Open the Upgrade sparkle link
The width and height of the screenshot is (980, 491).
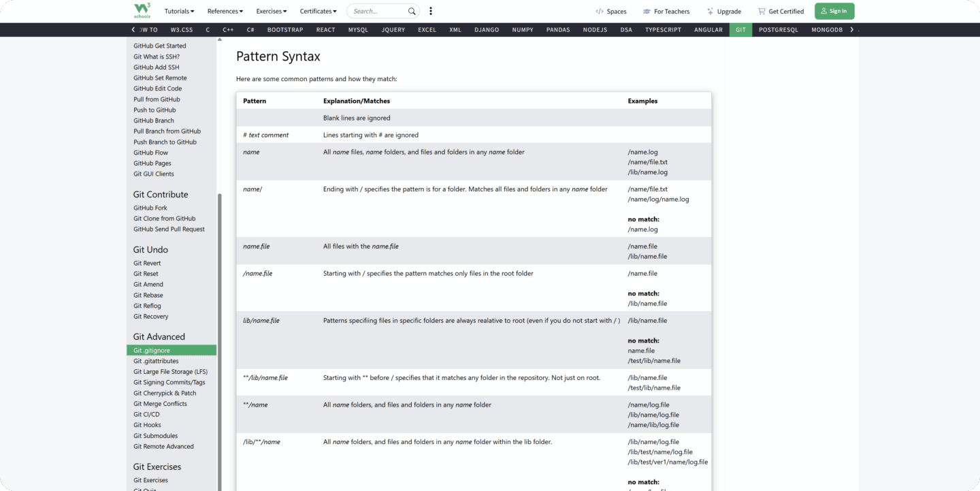coord(724,11)
